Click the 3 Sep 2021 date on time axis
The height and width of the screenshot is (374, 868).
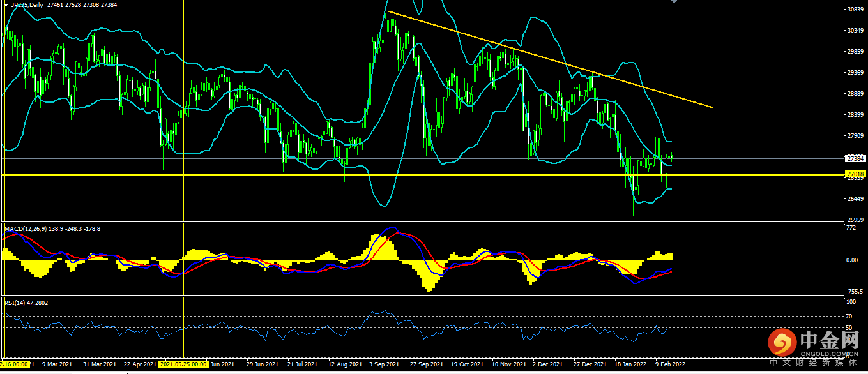coord(384,364)
